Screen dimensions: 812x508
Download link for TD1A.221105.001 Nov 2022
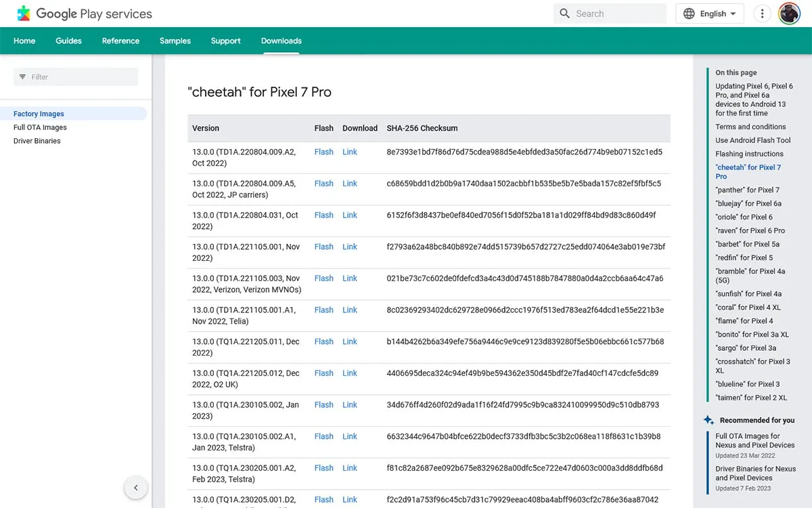[x=349, y=247]
